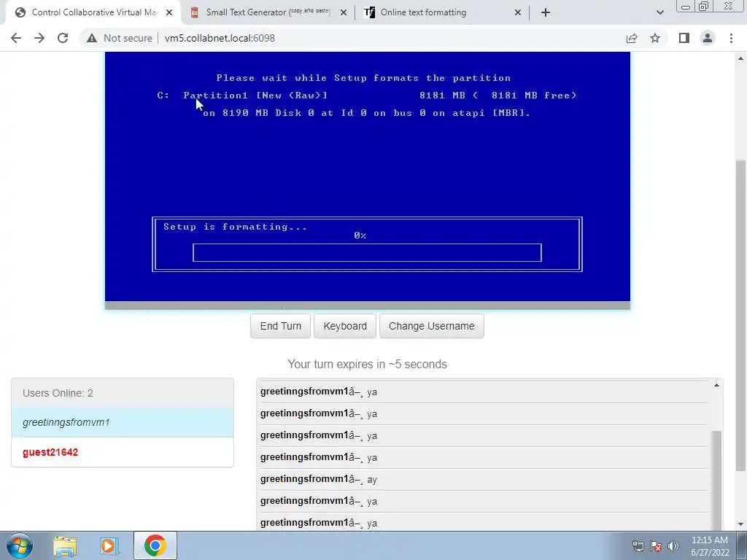This screenshot has height=560, width=747.
Task: Click Change Username button
Action: (432, 326)
